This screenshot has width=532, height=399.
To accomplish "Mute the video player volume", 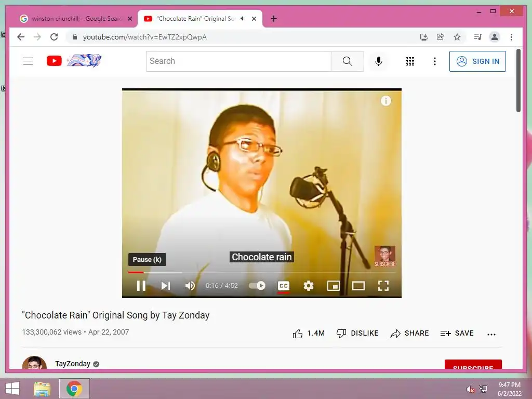I will (x=190, y=286).
